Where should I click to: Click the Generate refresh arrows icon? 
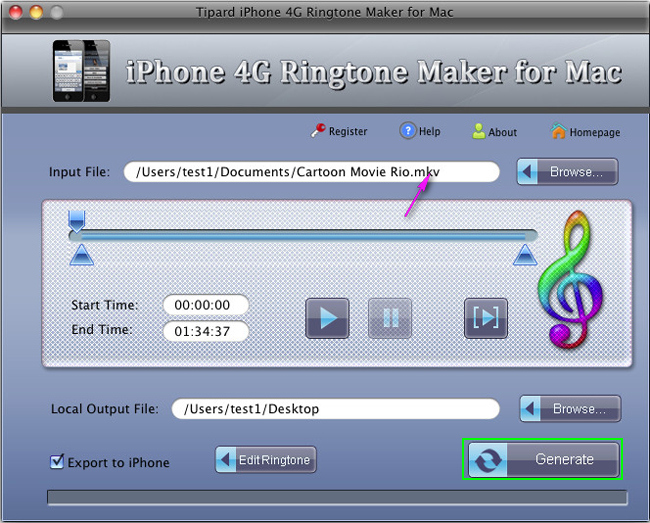click(488, 460)
